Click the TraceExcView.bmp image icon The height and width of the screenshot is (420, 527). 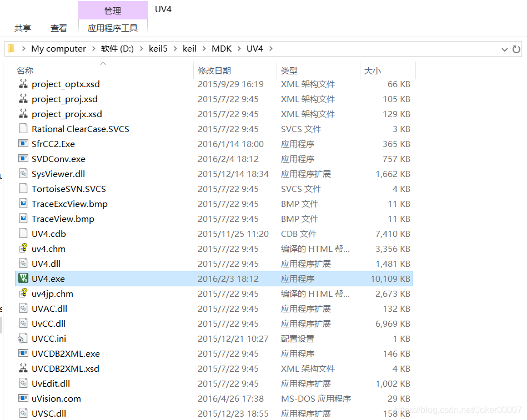coord(23,204)
